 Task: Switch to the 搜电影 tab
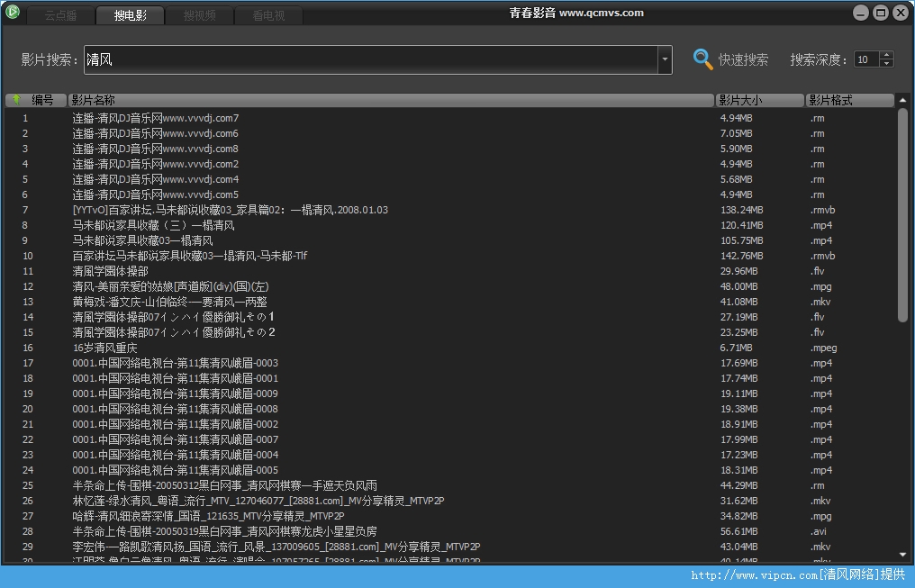pyautogui.click(x=130, y=15)
